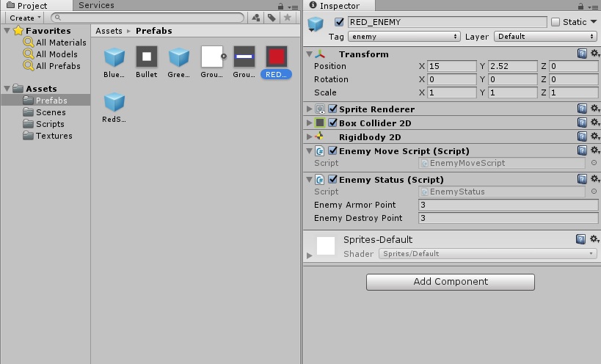Toggle RED_ENEMY active checkbox
Image resolution: width=601 pixels, height=364 pixels.
(339, 22)
